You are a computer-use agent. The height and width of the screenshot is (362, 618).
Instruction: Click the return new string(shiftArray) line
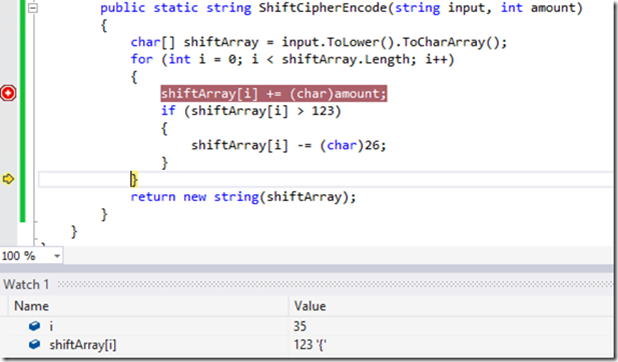pos(243,196)
